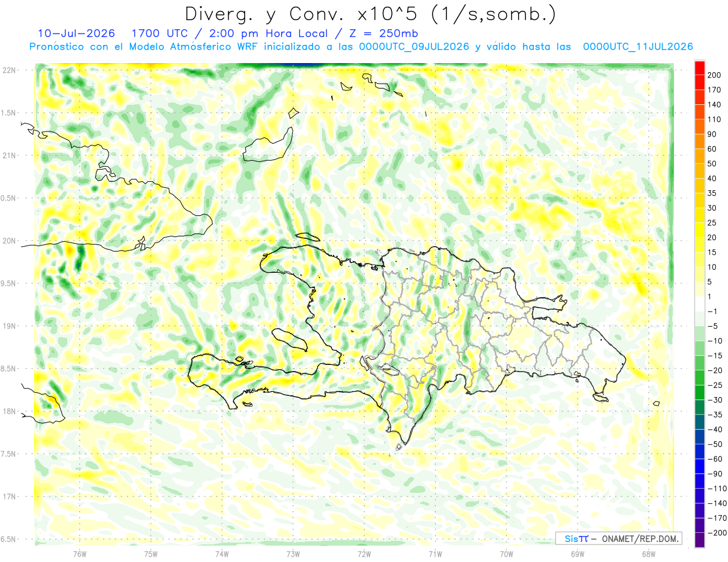Select the 'Z = 250mb' level label
This screenshot has height=562, width=728.
point(383,33)
